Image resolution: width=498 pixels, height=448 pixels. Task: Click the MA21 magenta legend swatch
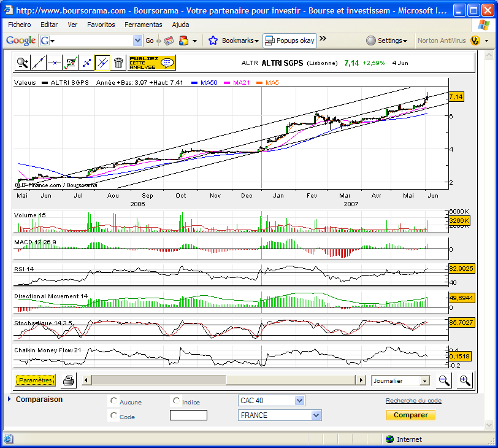click(x=227, y=83)
